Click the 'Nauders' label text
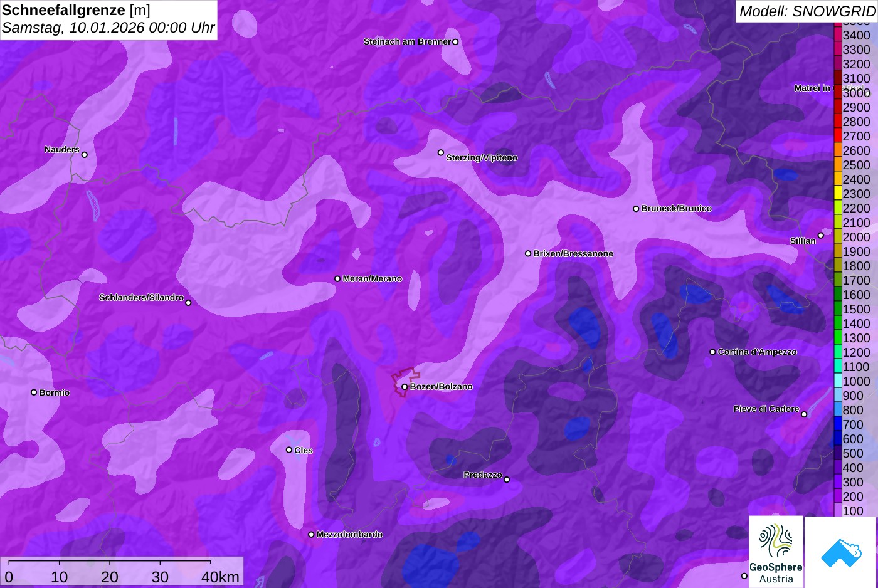The width and height of the screenshot is (878, 588). (x=62, y=150)
